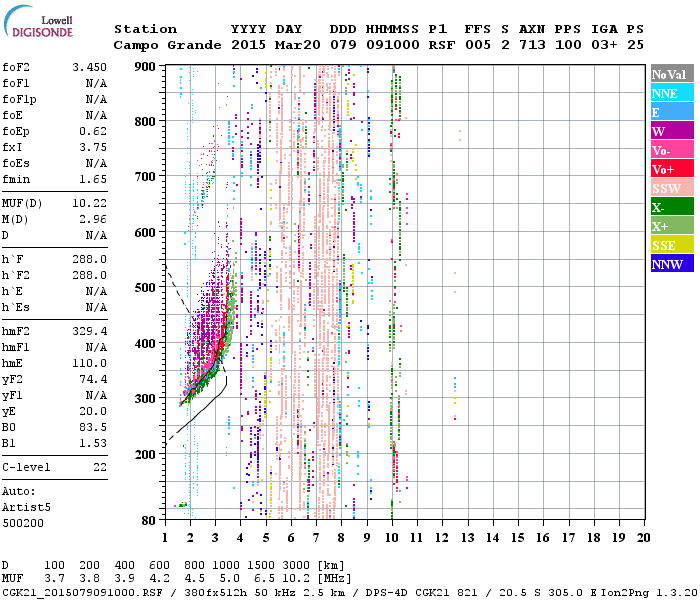Screen dimensions: 700x600
Task: Click the day number 079
Action: 343,45
